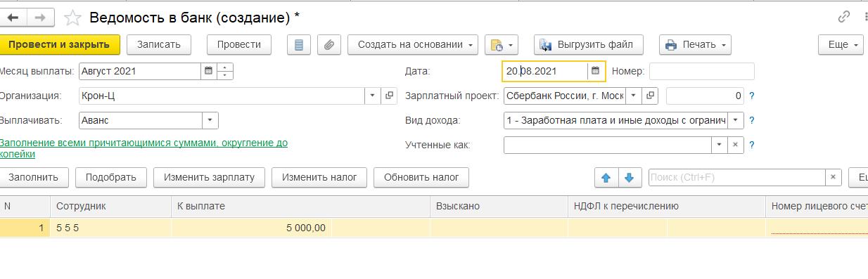Screen dimensions: 868x279
Task: Click the Поиск (Ctrl+F) search field
Action: point(736,178)
